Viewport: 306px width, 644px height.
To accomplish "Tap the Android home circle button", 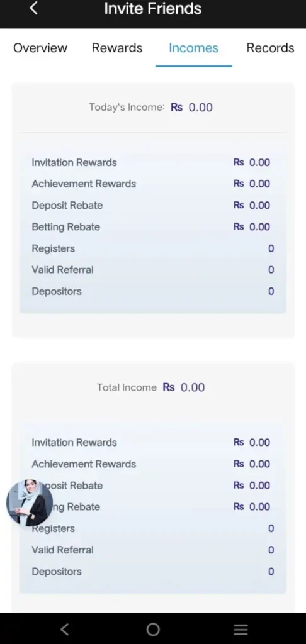I will (153, 629).
